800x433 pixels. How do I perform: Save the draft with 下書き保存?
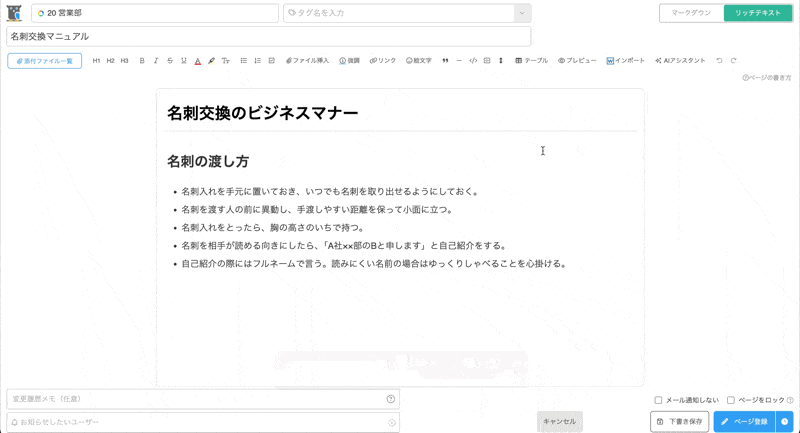[680, 422]
